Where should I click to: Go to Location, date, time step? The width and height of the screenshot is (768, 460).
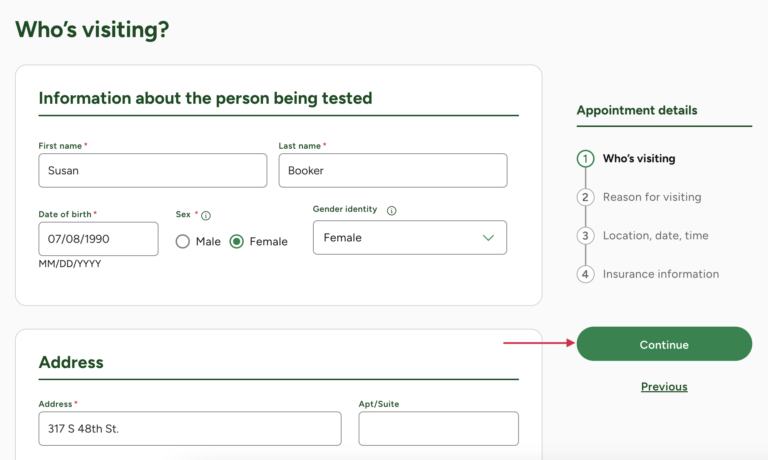click(655, 236)
